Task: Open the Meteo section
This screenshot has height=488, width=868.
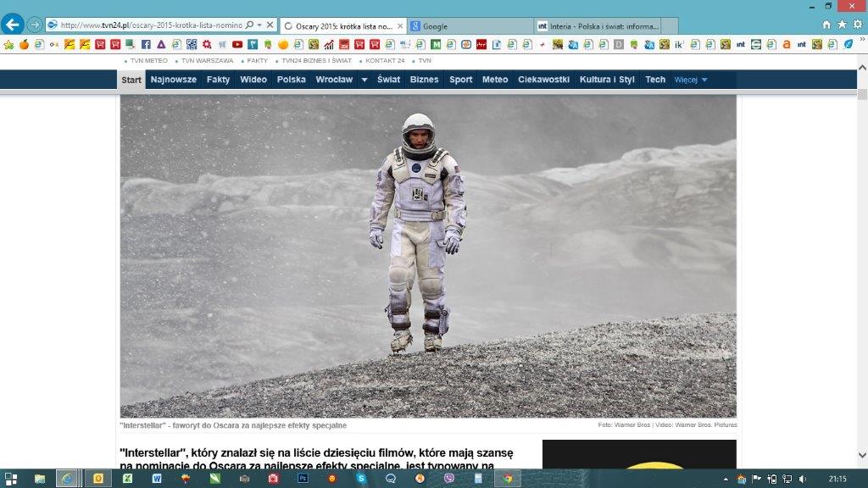Action: pyautogui.click(x=495, y=80)
